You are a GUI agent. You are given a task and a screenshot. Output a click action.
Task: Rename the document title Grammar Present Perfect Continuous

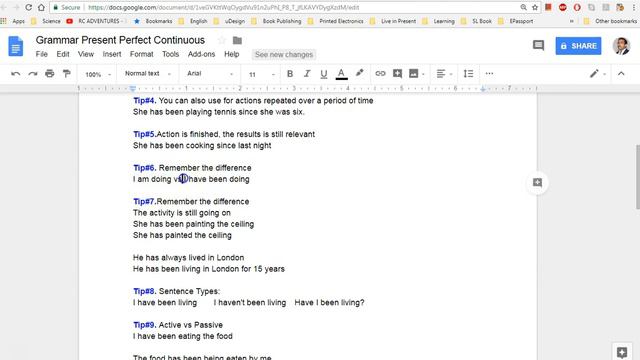120,40
